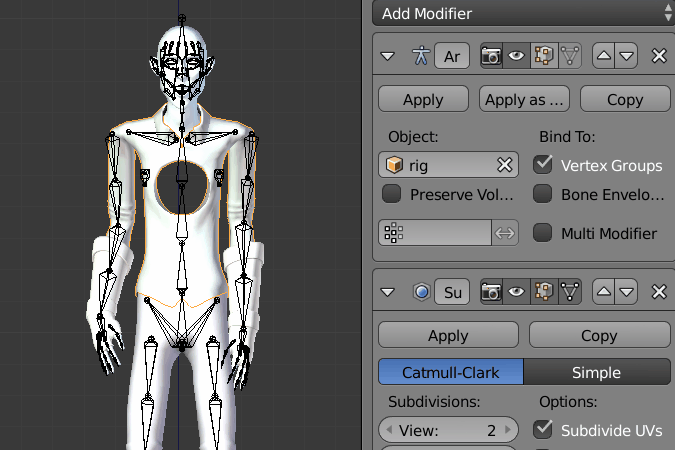Collapse the Subsurf modifier panel
The image size is (675, 450).
[x=388, y=292]
